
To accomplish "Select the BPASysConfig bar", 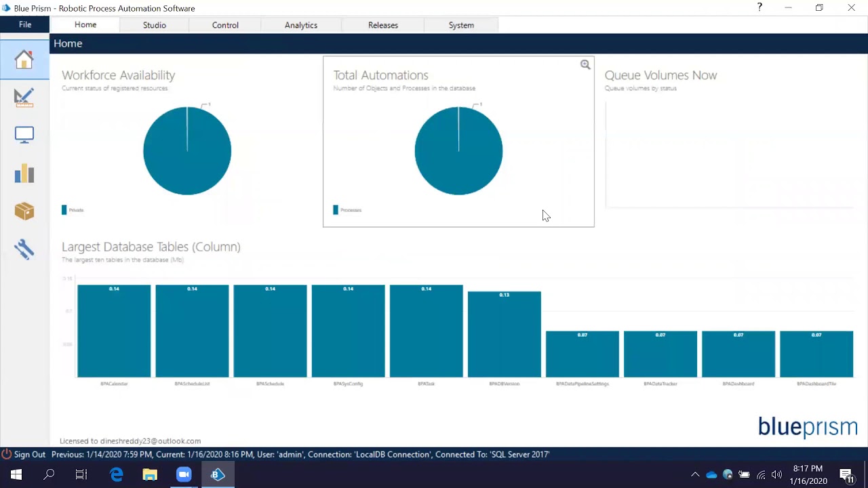I will pos(348,331).
